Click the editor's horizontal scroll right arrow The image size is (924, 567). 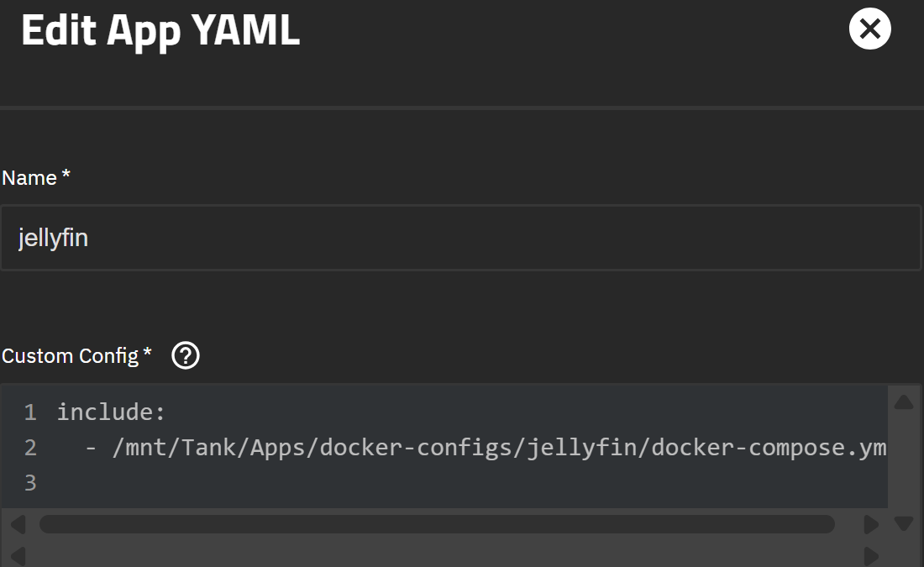click(871, 525)
